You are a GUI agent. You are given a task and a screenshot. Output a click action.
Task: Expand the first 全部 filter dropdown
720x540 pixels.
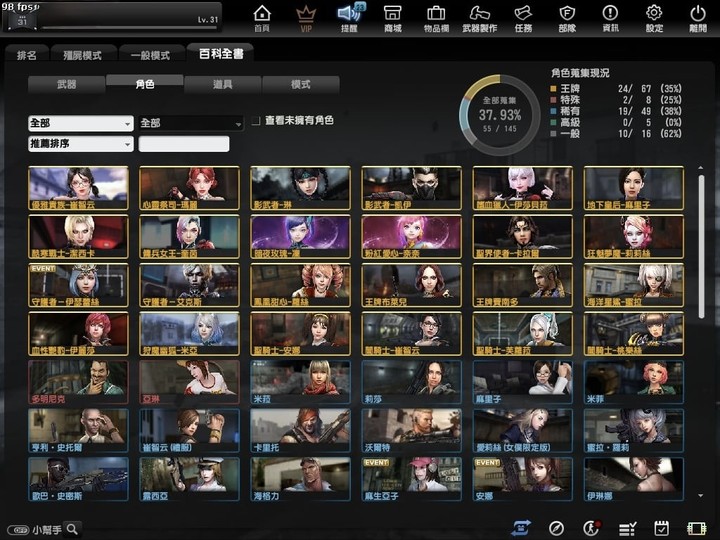pyautogui.click(x=81, y=123)
